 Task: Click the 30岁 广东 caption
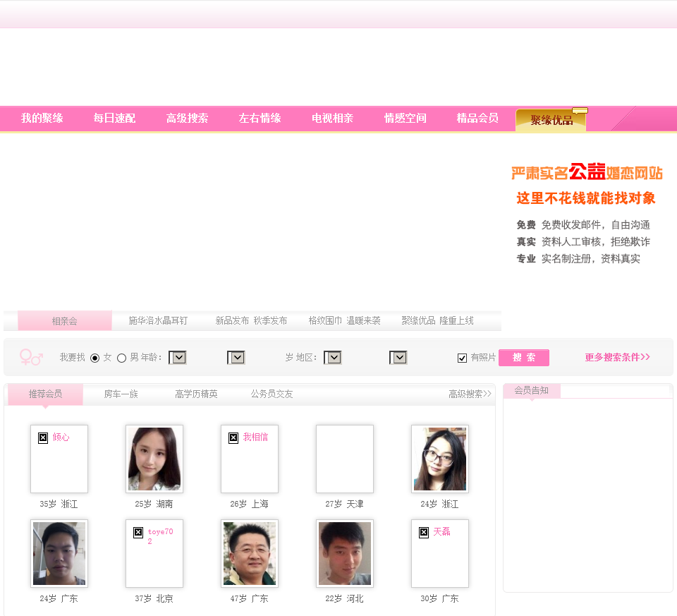439,599
